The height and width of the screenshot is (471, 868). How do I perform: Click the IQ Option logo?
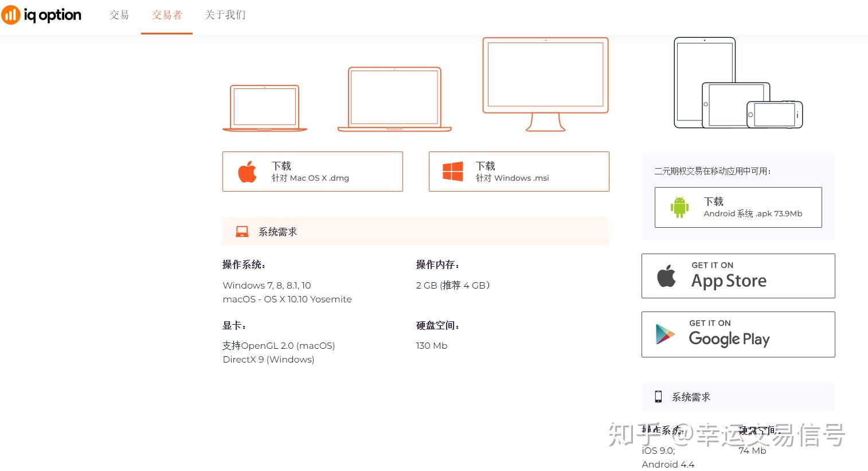[41, 15]
